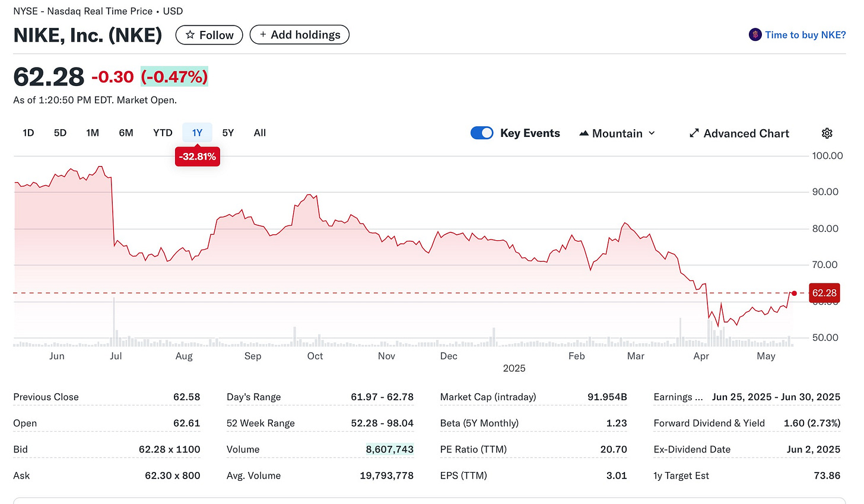
Task: Click the As of 1:20:50 PM EDT timestamp
Action: click(95, 100)
